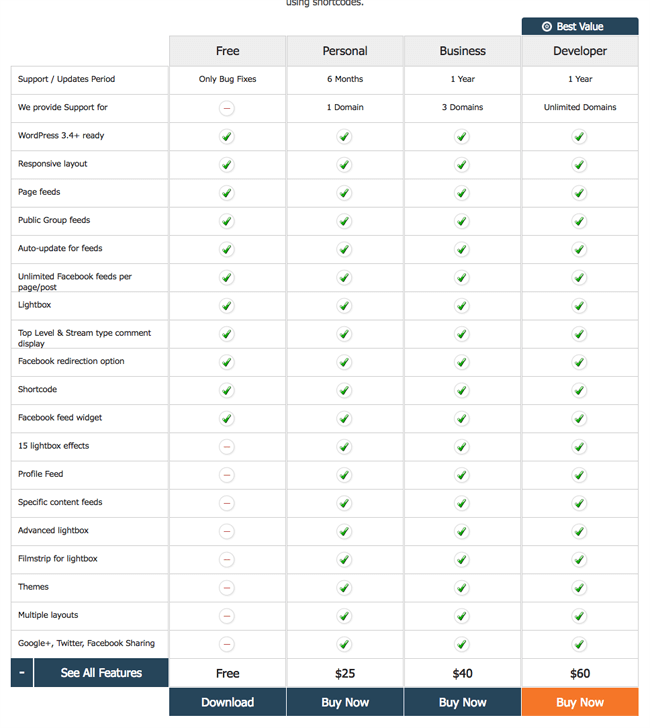This screenshot has height=728, width=650.
Task: Collapse features using the minus button
Action: [22, 673]
